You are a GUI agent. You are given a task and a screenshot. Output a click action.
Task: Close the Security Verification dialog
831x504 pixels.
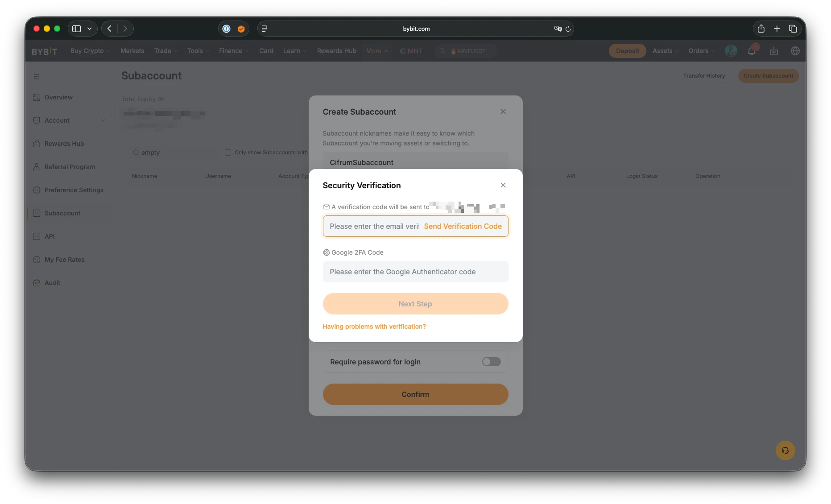pyautogui.click(x=503, y=185)
